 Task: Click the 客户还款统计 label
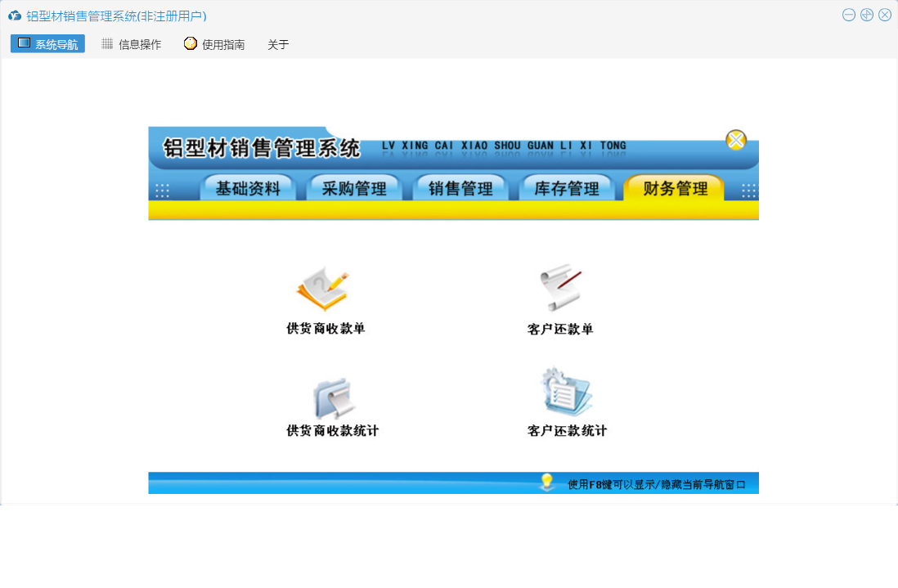[567, 430]
